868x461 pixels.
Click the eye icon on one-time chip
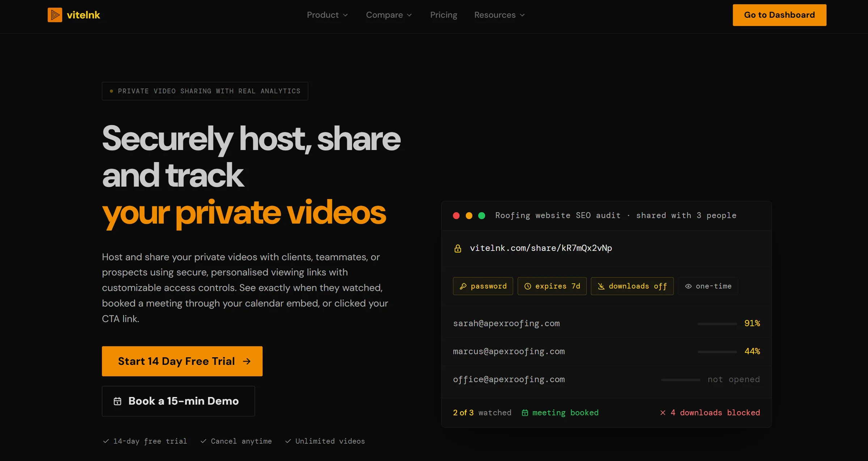[688, 286]
